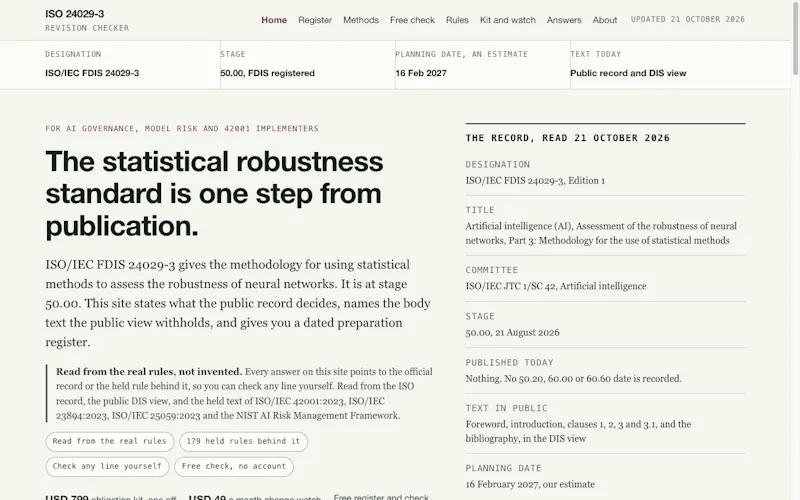Open the Rules page
Image resolution: width=800 pixels, height=500 pixels.
click(457, 20)
